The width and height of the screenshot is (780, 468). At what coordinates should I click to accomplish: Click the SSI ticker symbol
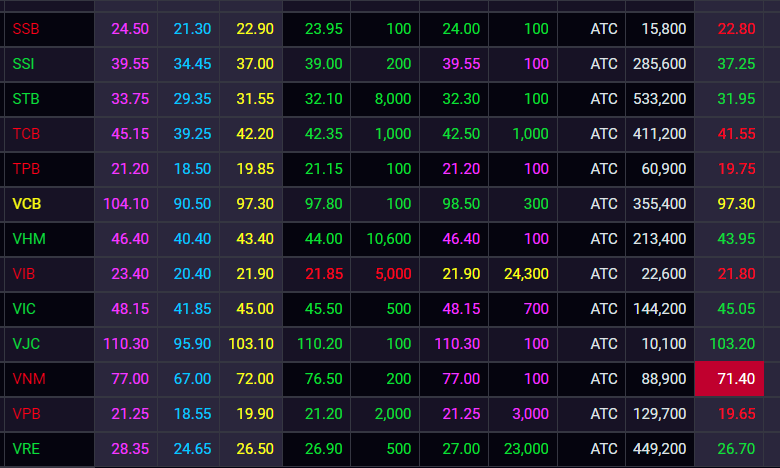tap(23, 64)
